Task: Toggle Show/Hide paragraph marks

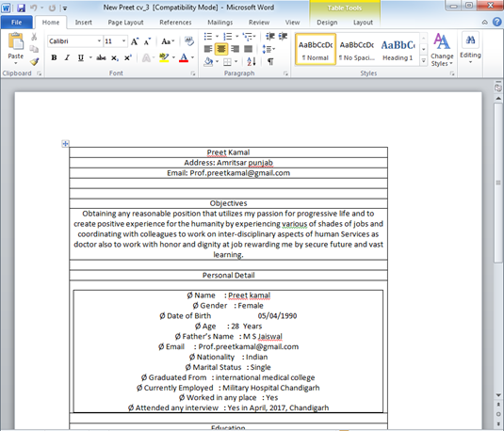Action: [270, 61]
